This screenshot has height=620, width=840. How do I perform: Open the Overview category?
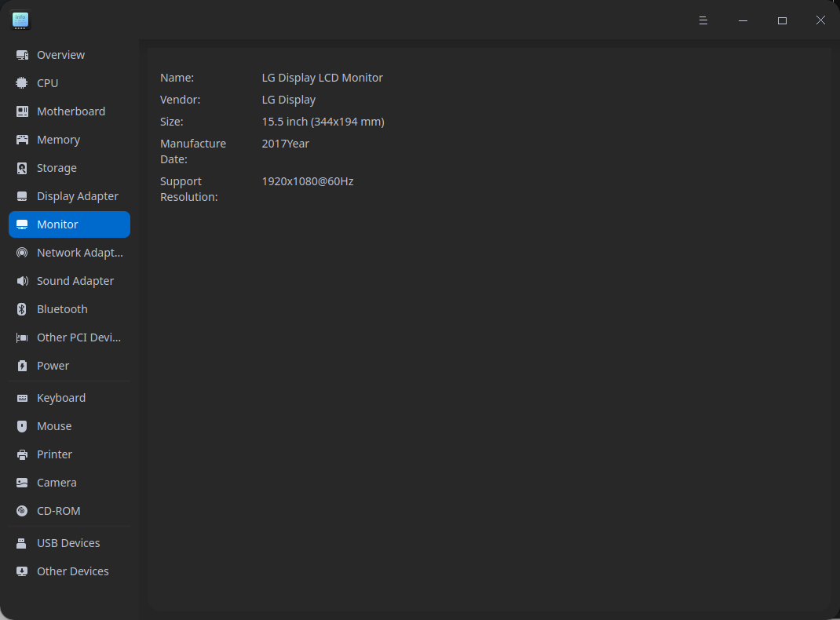[60, 55]
